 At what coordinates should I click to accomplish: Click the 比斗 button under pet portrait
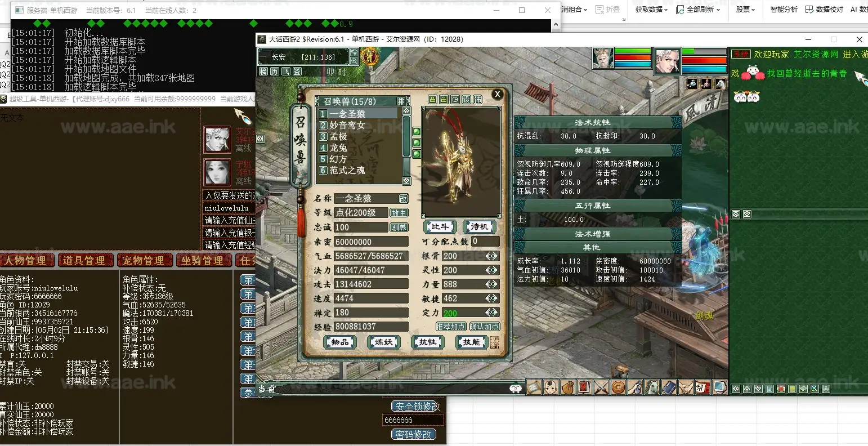440,227
